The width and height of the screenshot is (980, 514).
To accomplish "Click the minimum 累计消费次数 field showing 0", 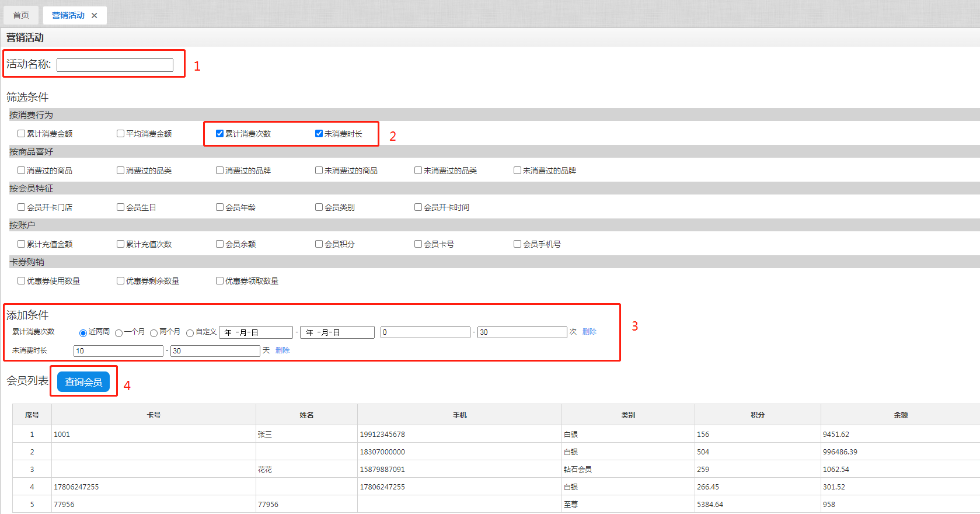I will [x=426, y=332].
